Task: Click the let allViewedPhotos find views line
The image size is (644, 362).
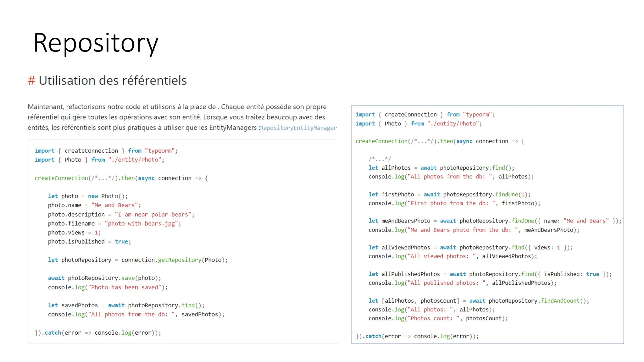Action: click(471, 248)
